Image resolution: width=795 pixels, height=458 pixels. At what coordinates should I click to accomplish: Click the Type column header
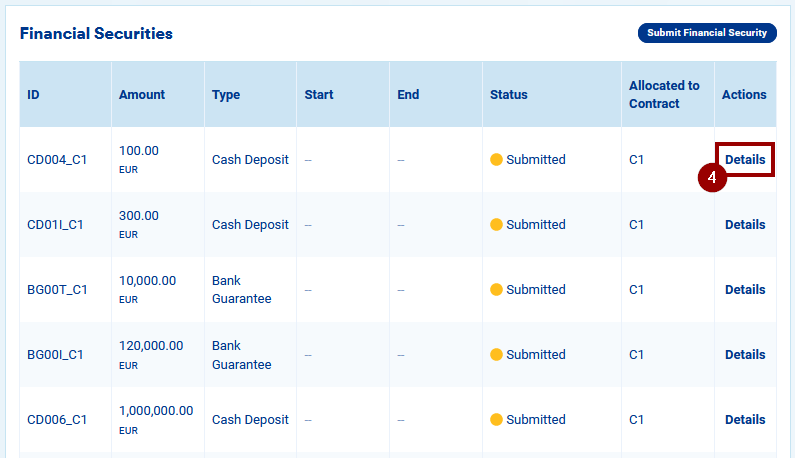click(x=226, y=95)
